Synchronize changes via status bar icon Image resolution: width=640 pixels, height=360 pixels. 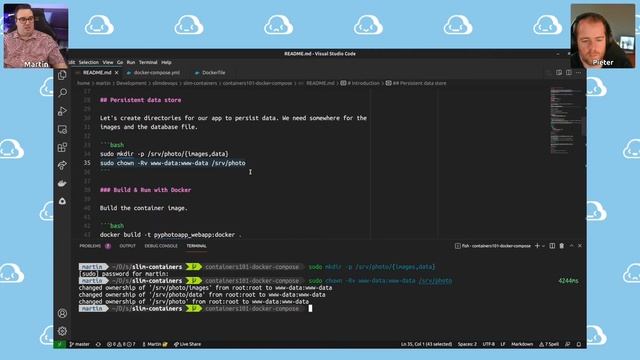coord(98,344)
